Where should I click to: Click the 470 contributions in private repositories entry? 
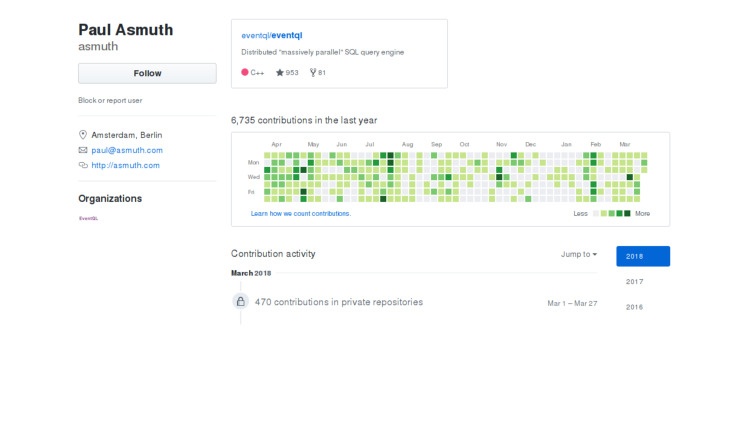pos(339,301)
